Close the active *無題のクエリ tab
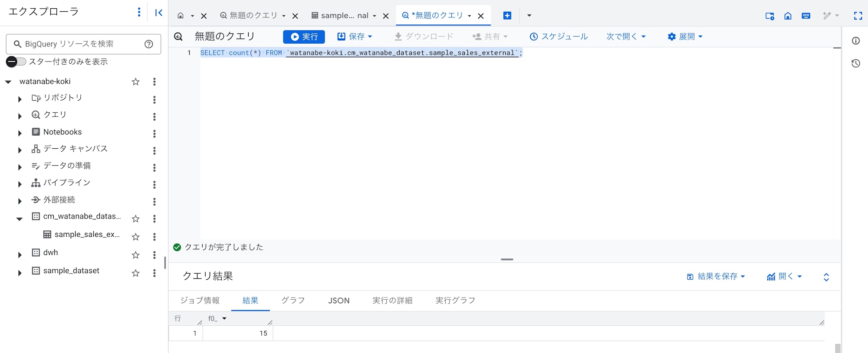 point(481,16)
